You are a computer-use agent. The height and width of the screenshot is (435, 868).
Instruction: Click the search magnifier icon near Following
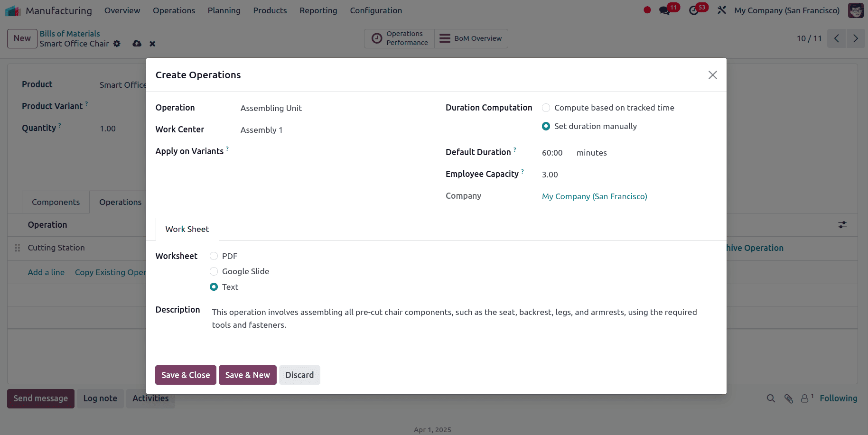(771, 398)
